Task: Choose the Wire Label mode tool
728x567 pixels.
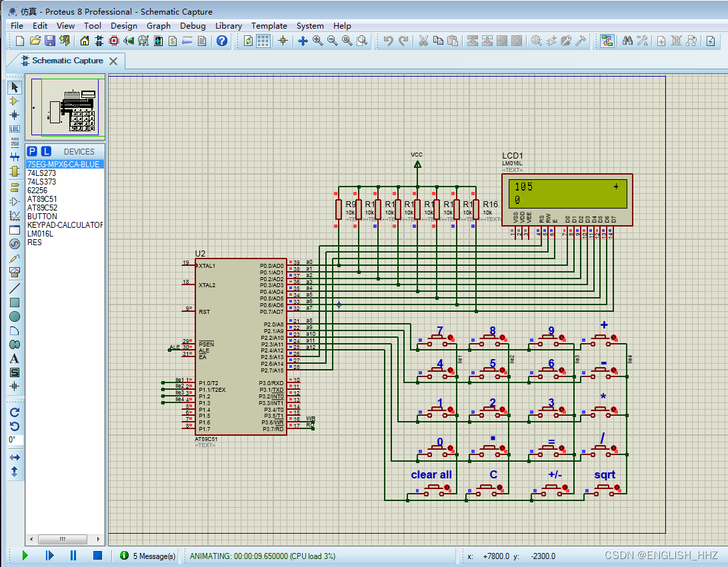Action: (14, 129)
